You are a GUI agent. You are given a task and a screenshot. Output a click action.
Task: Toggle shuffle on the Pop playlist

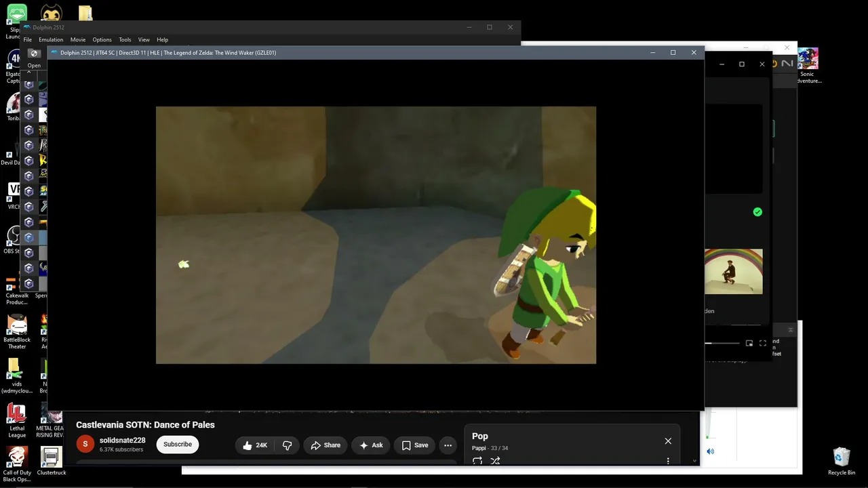coord(495,461)
